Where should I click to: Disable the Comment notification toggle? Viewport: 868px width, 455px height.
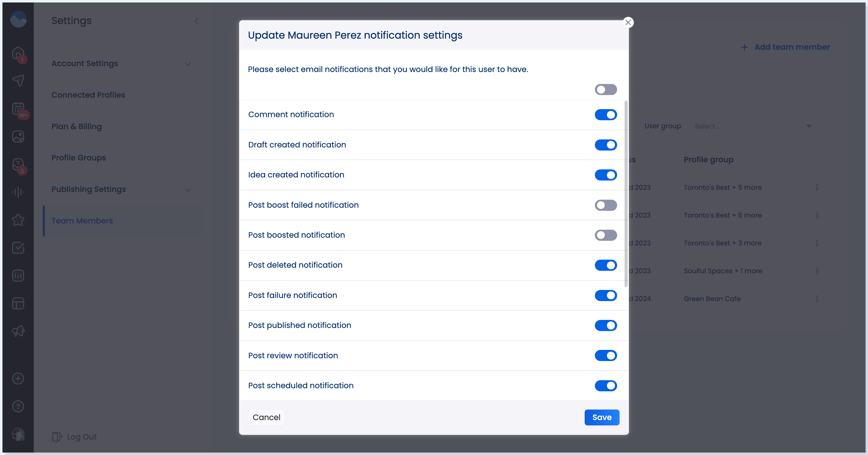pos(605,114)
